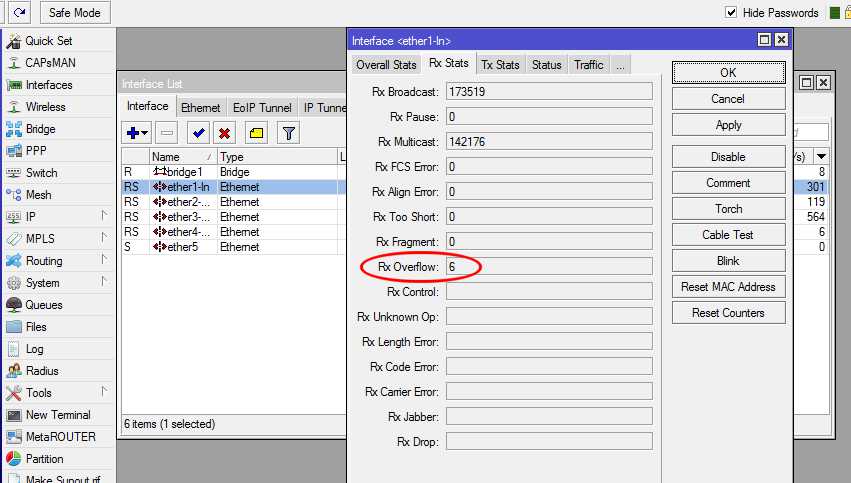
Task: Click the Apply button
Action: 728,125
